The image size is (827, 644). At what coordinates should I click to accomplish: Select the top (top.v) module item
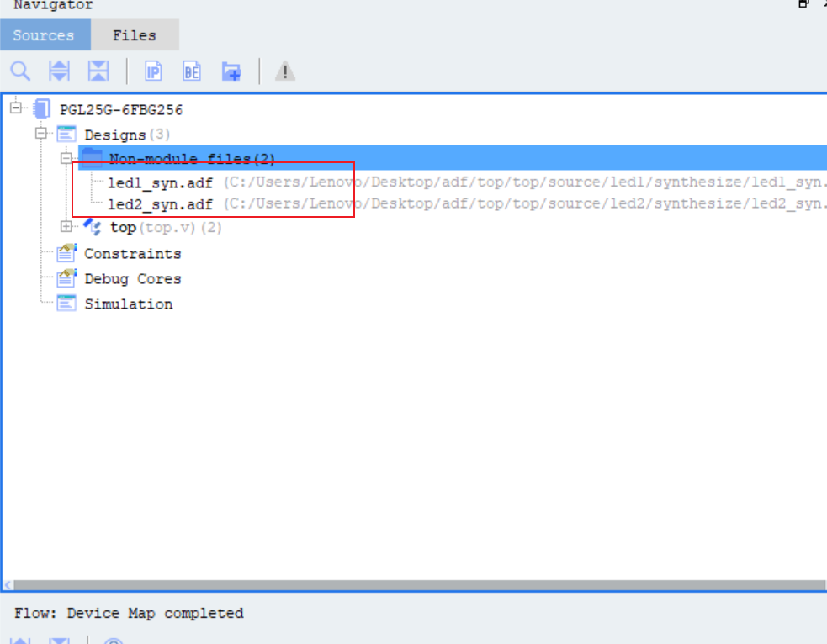tap(166, 228)
